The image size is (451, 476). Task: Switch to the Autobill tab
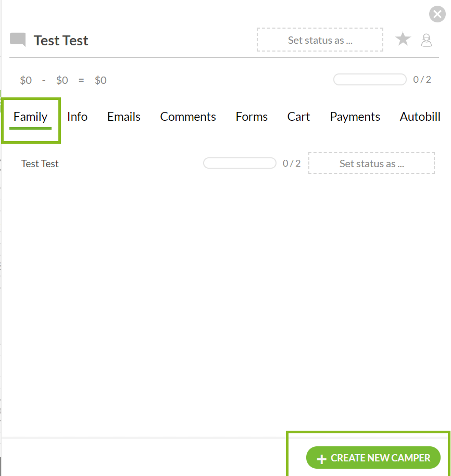420,117
